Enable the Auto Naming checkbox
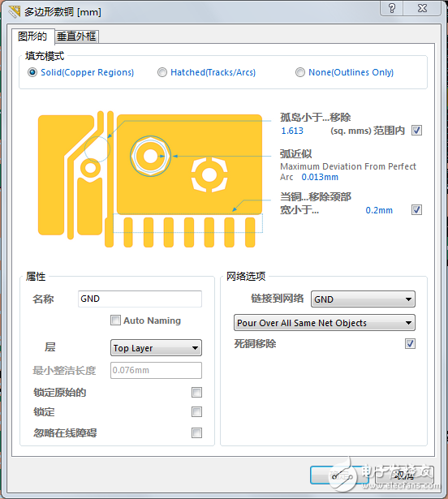The height and width of the screenshot is (499, 448). (x=115, y=320)
